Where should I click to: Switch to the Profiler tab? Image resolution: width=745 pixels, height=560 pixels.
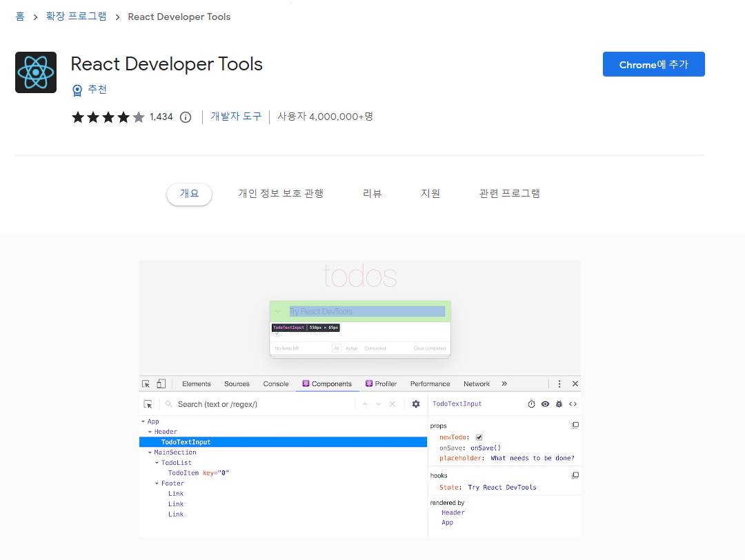[381, 383]
